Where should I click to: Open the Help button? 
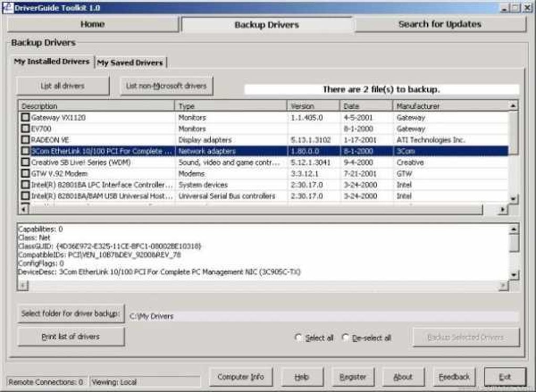coord(302,377)
